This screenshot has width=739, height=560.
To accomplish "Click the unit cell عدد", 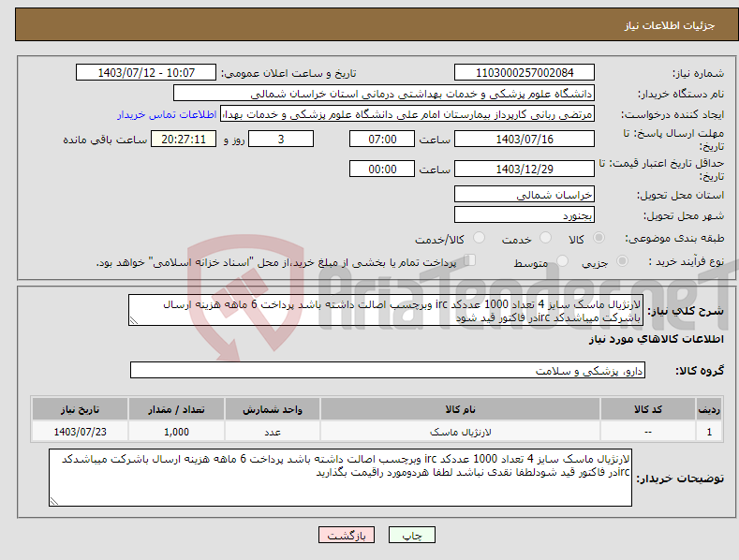I will 272,432.
